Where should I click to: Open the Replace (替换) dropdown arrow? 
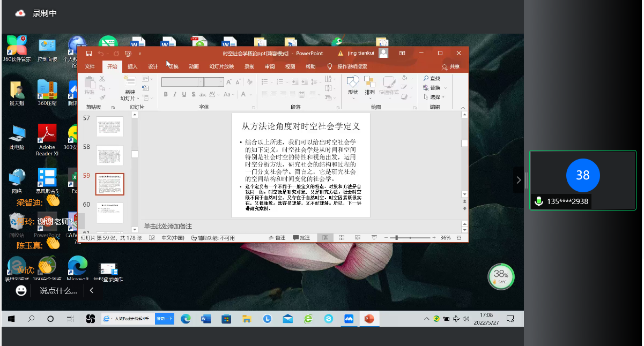click(445, 88)
